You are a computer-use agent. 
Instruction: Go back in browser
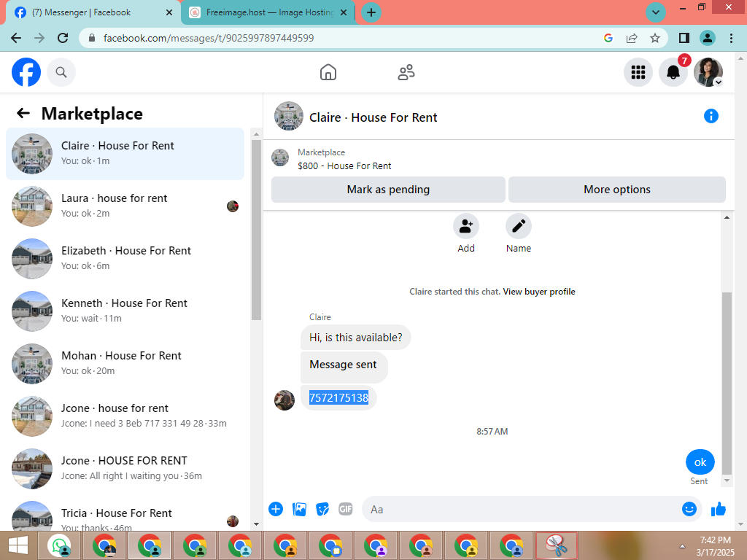16,38
